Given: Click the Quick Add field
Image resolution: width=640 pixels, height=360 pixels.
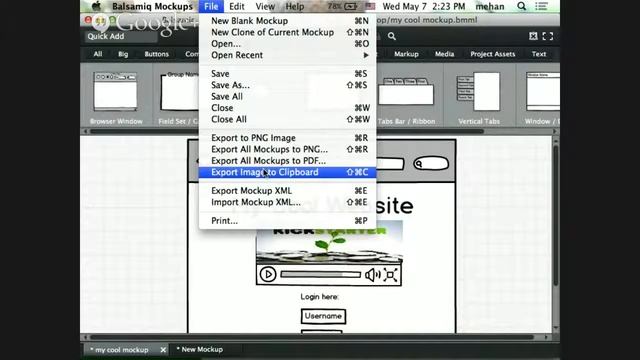Looking at the screenshot, I should pyautogui.click(x=121, y=36).
